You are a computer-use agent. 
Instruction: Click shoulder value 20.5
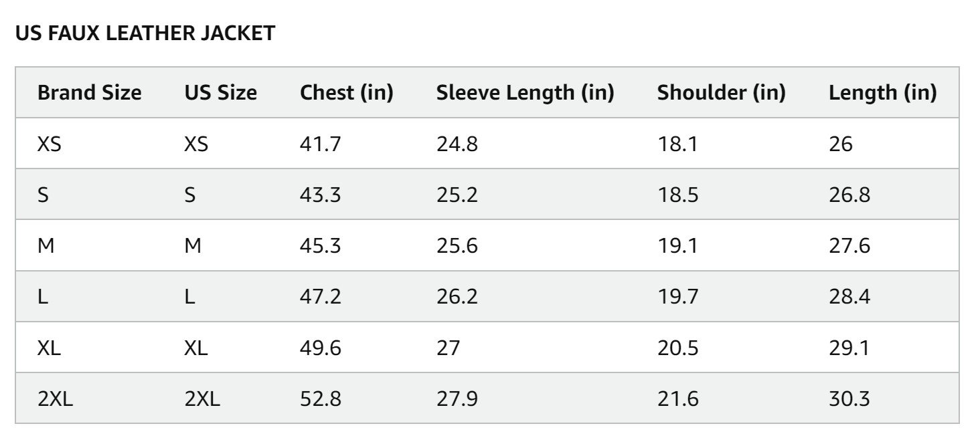pos(677,348)
